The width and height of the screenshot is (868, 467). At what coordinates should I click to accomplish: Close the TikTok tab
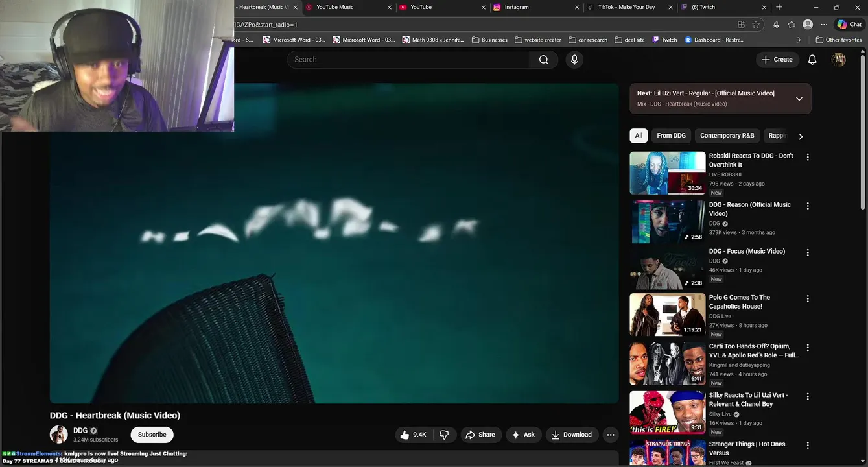point(670,7)
